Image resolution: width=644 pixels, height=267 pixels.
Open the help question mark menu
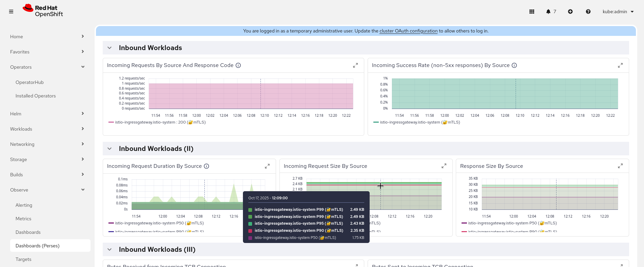[588, 12]
